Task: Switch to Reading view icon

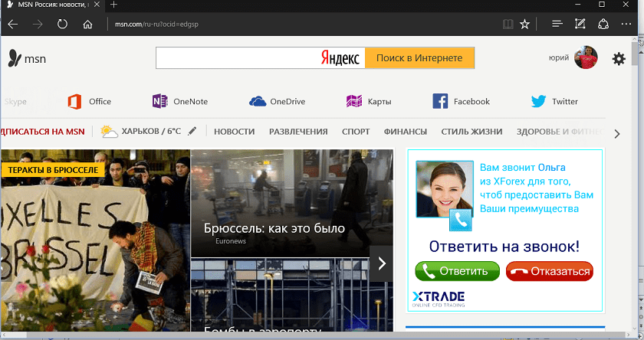Action: tap(508, 25)
